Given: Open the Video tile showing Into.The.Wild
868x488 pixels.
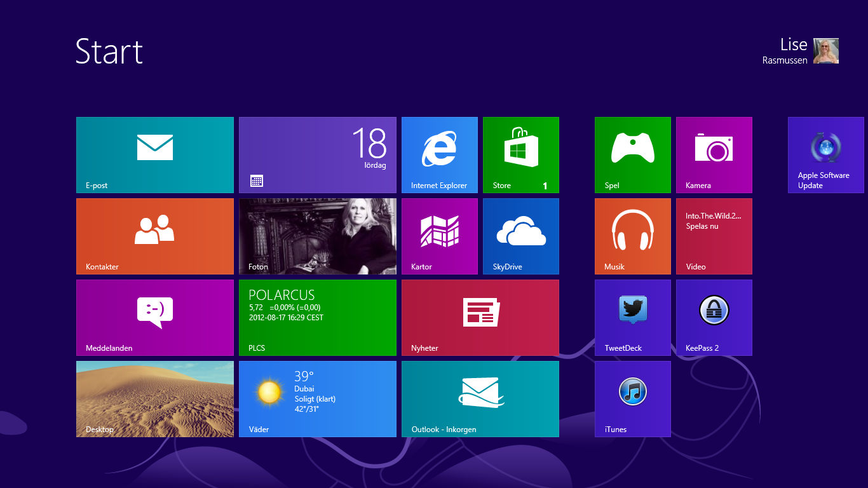Looking at the screenshot, I should point(714,236).
